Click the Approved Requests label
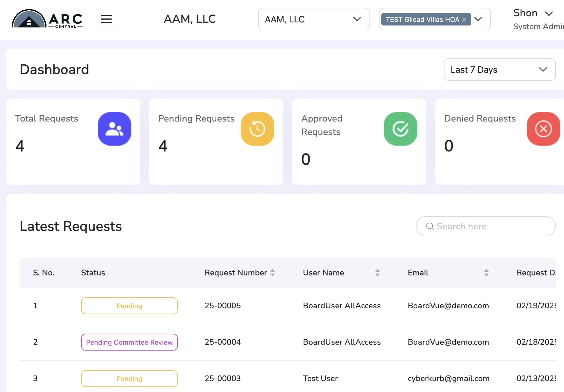This screenshot has height=392, width=564. click(322, 125)
